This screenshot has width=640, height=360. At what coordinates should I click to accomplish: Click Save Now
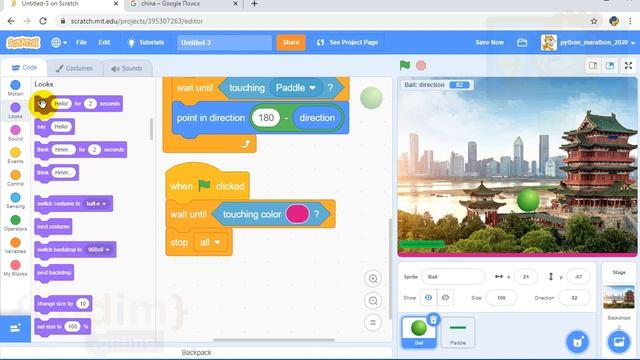click(489, 42)
